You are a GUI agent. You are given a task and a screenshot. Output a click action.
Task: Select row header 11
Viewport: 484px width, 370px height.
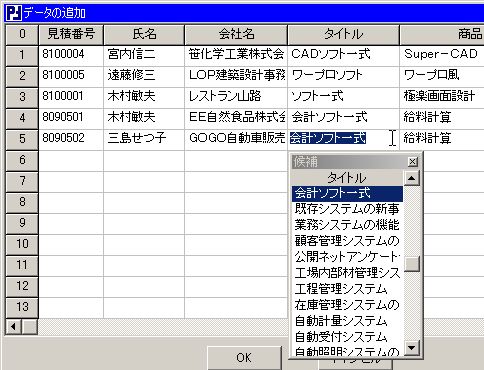22,265
